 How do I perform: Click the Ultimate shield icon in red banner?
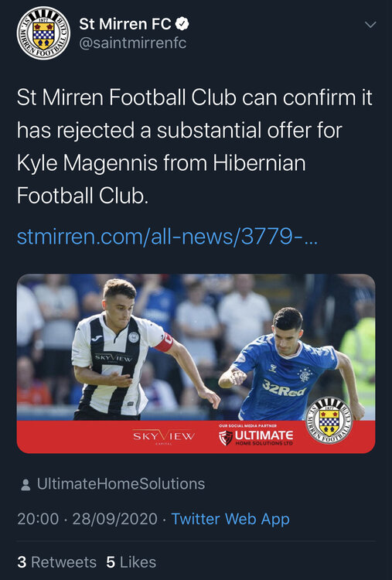(x=226, y=438)
